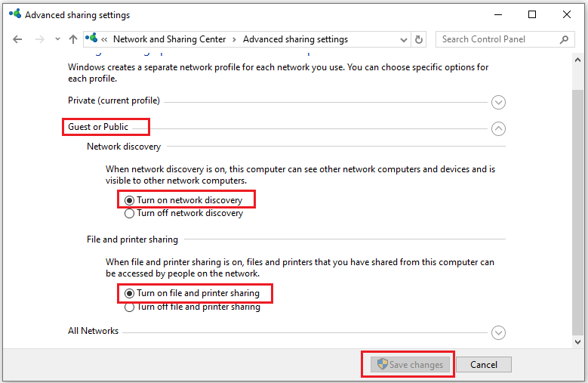Click the forward navigation arrow

39,39
